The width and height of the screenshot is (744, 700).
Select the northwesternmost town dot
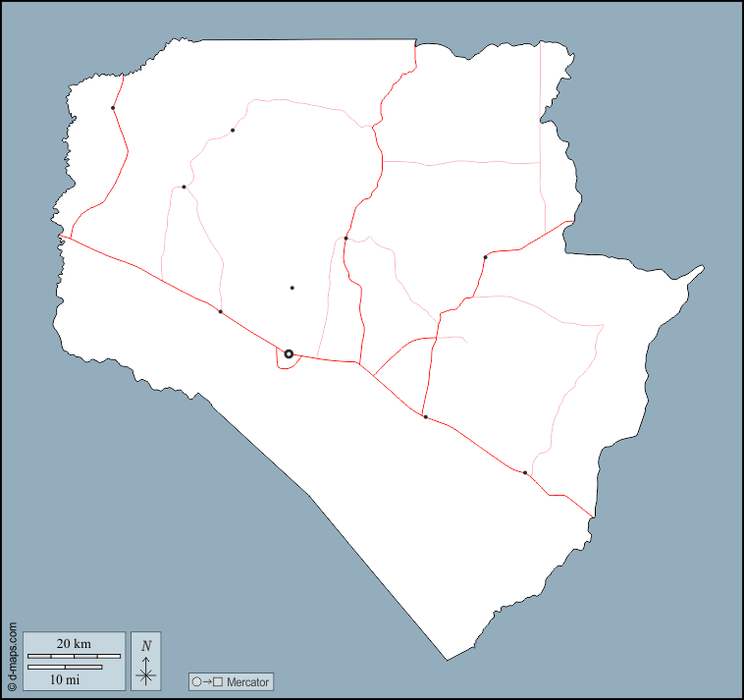pyautogui.click(x=113, y=108)
